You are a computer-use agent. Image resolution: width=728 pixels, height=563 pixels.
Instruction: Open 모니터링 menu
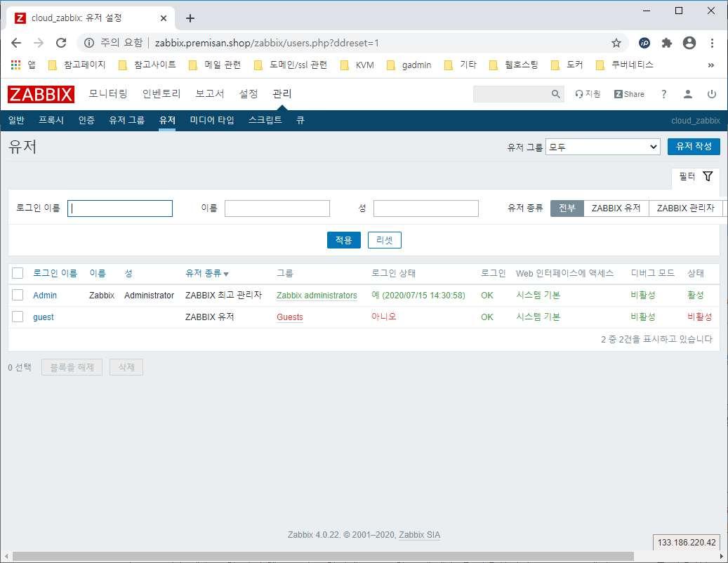pyautogui.click(x=108, y=94)
